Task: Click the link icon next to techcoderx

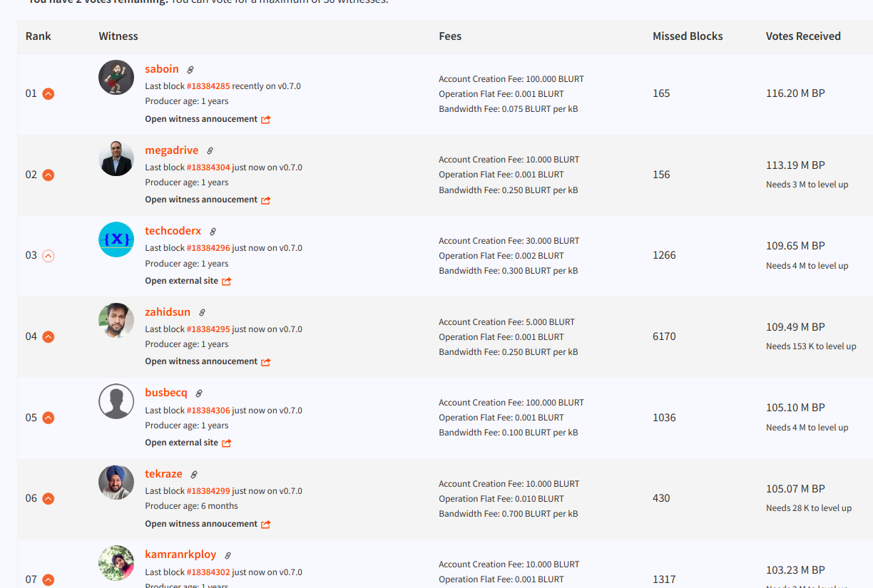Action: click(x=213, y=232)
